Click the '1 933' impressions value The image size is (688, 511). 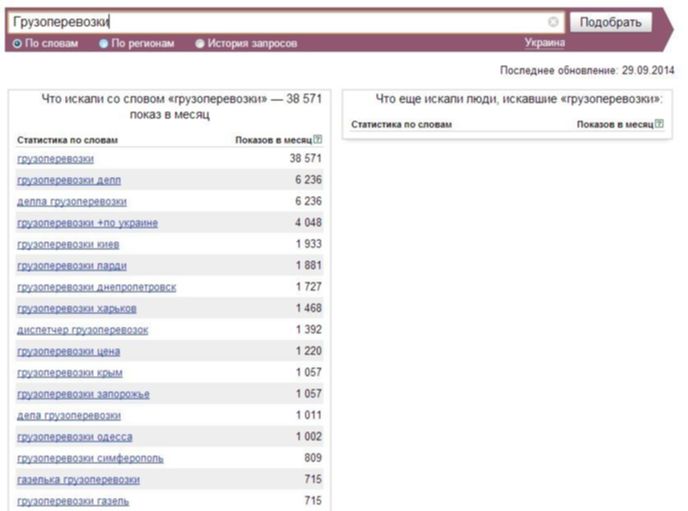(x=309, y=244)
